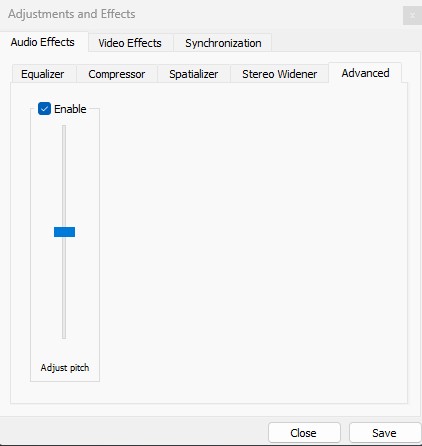The width and height of the screenshot is (422, 446).
Task: Click the blue pitch slider handle
Action: coord(64,232)
